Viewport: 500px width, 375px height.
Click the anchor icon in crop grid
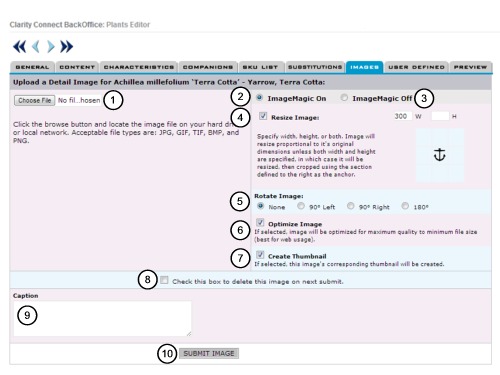pos(439,155)
